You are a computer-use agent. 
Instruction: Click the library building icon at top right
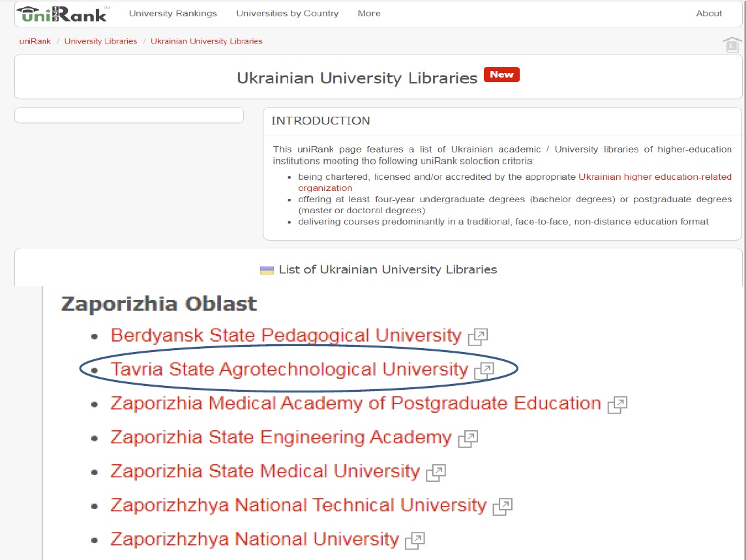[x=732, y=45]
